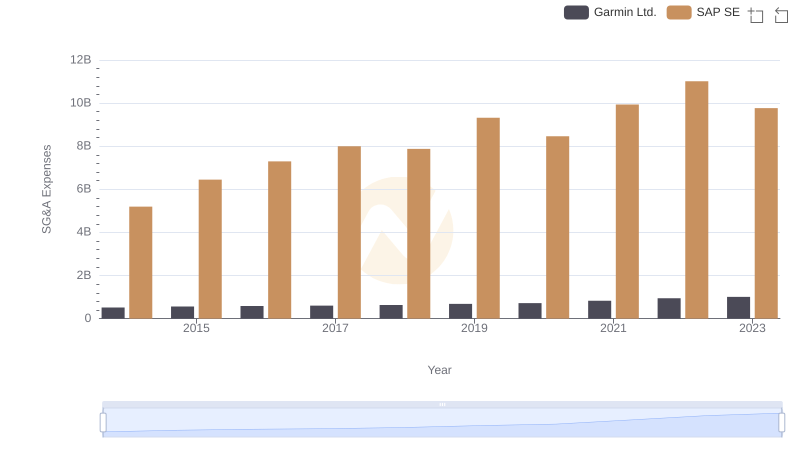Click the Garmin Ltd. dark color swatch
Screen dimensions: 800x461
(577, 12)
